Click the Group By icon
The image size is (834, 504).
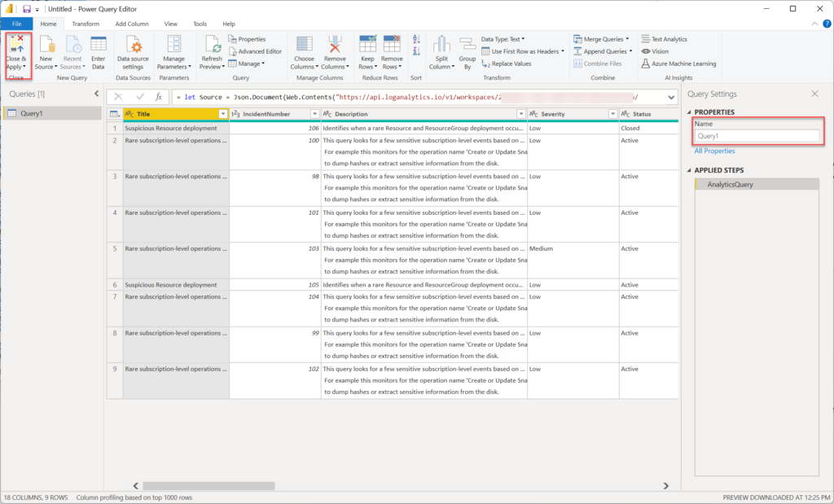(x=467, y=44)
